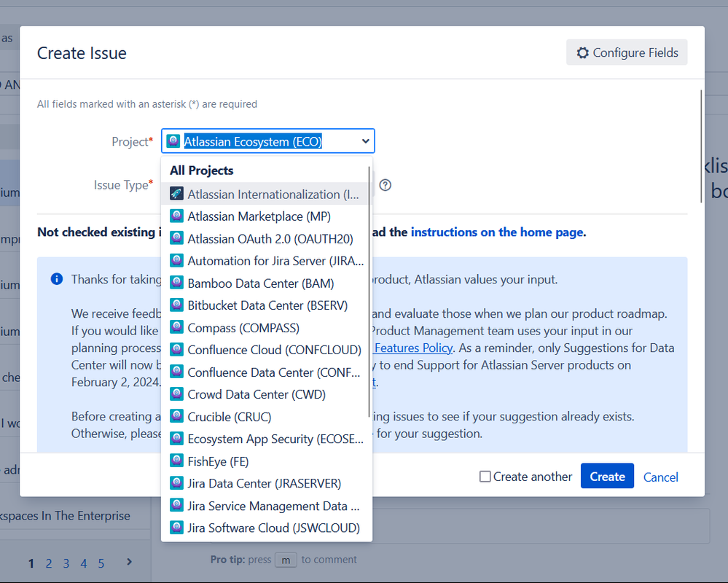
Task: Click the Bamboo Data Center project avatar
Action: tap(176, 283)
